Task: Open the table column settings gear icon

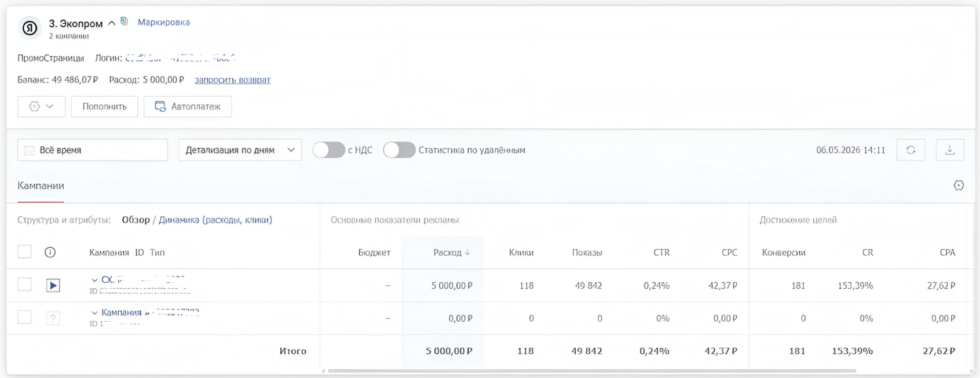Action: tap(959, 186)
